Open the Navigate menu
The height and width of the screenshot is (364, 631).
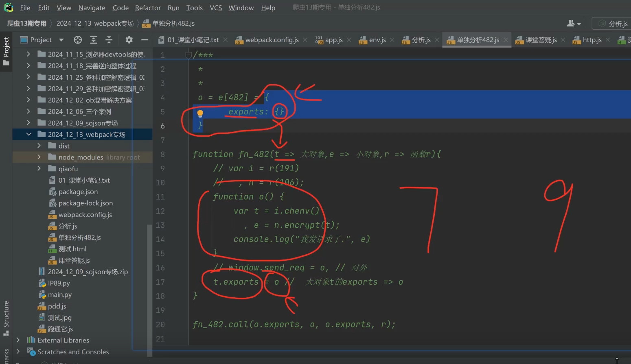pyautogui.click(x=92, y=8)
